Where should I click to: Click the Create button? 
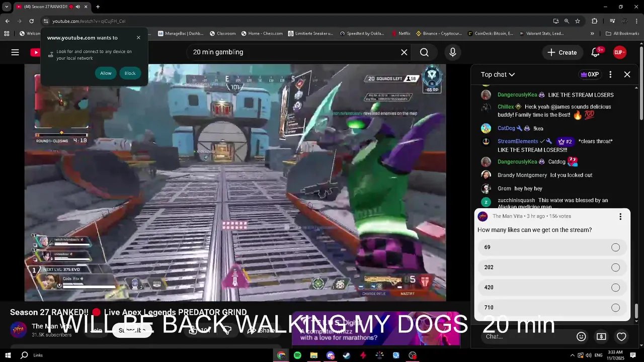562,52
